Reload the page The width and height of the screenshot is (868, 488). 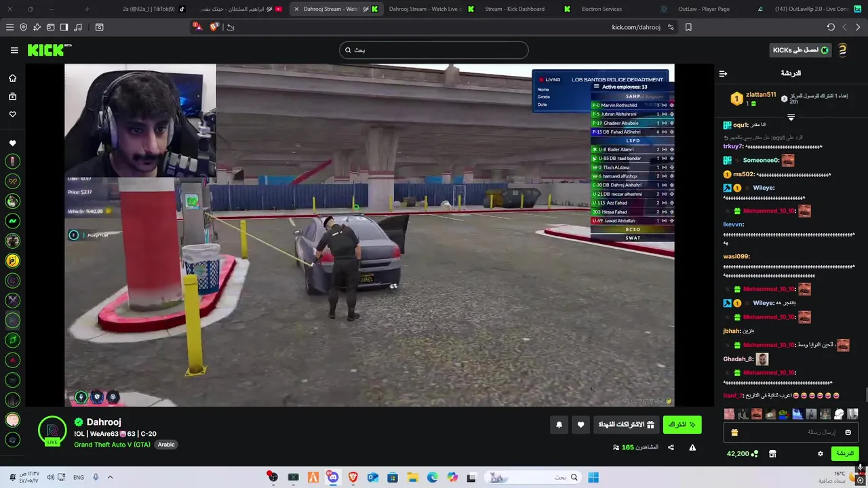click(x=831, y=27)
